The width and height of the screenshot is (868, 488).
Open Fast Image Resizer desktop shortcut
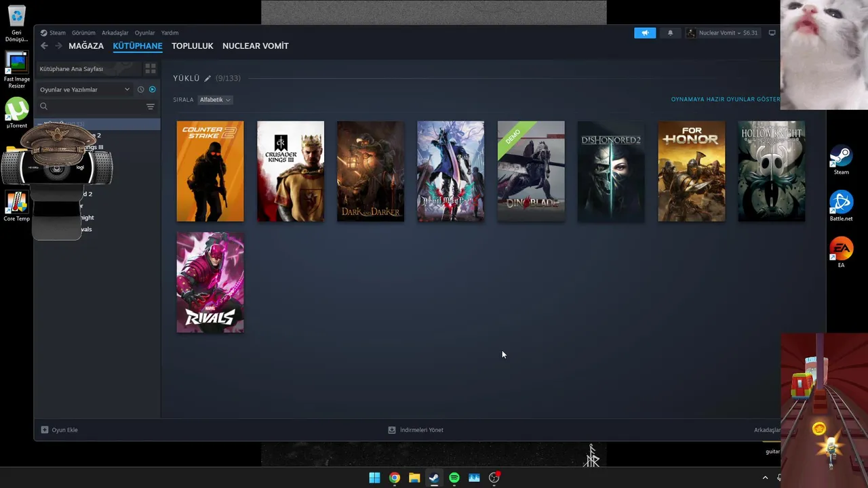(16, 70)
